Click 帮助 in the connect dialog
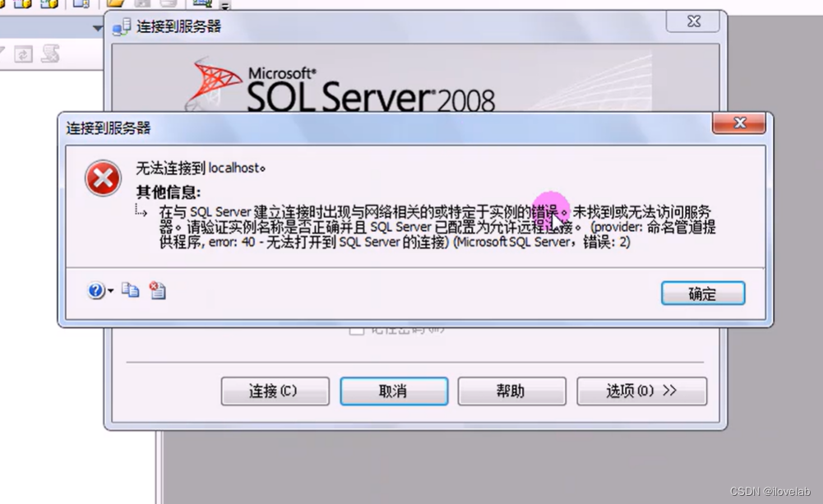Screen dimensions: 823x504 [511, 391]
